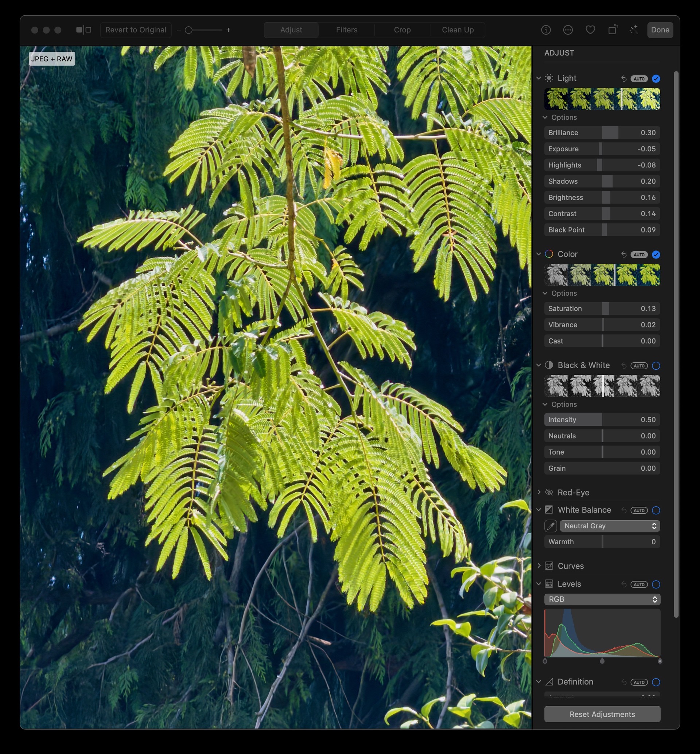The image size is (700, 754).
Task: Undo Light adjustments with its revert arrow
Action: pos(623,79)
